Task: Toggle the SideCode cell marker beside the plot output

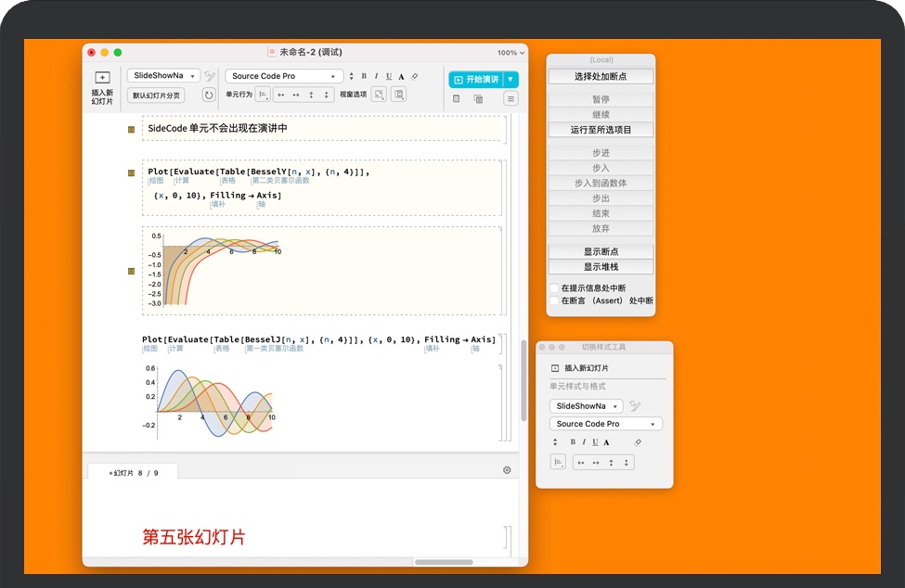Action: pyautogui.click(x=132, y=272)
